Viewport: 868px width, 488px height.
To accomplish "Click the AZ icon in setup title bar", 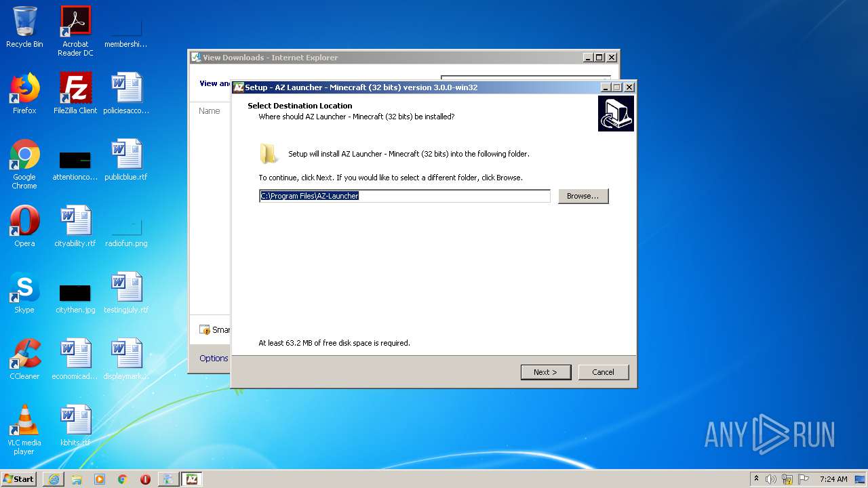I will pyautogui.click(x=239, y=87).
